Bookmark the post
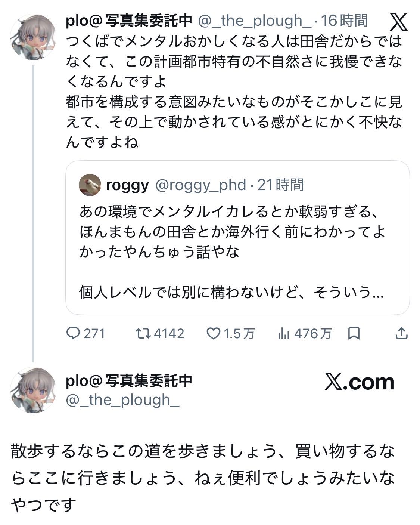This screenshot has width=420, height=525. 353,333
